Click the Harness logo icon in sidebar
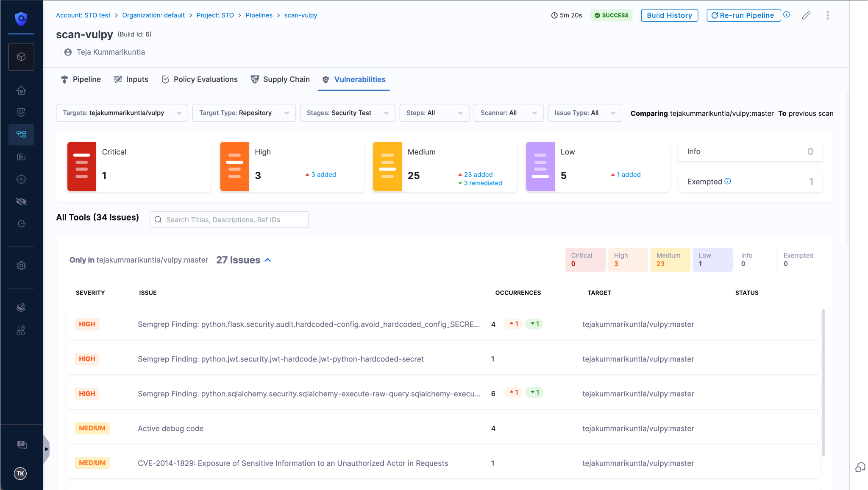868x490 pixels. tap(21, 19)
